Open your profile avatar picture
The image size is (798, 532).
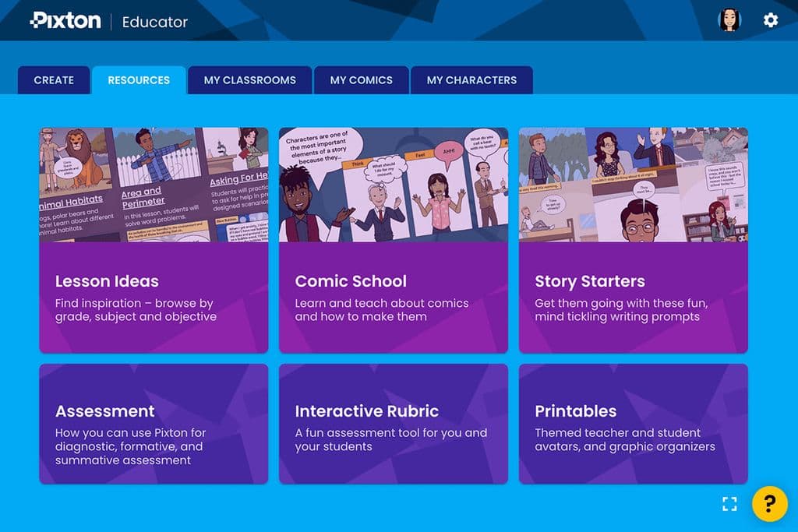pyautogui.click(x=731, y=20)
